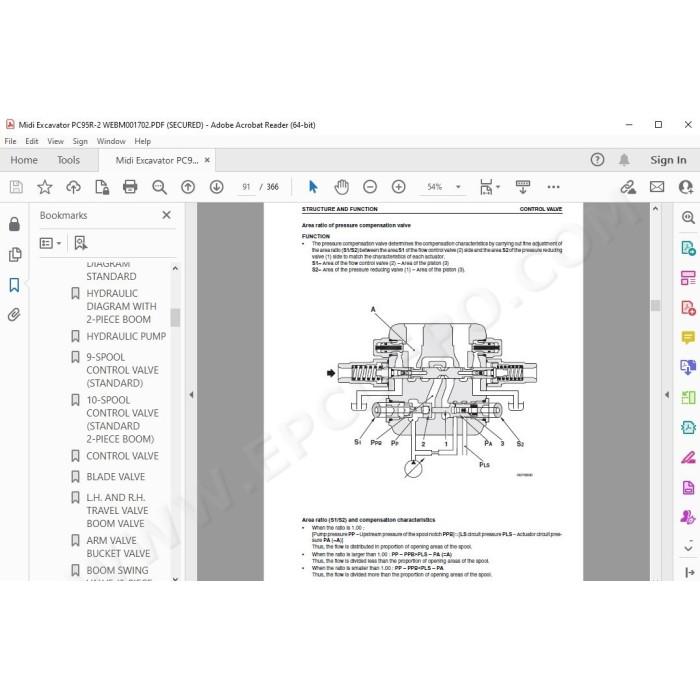
Task: Toggle the Bookmarks panel icon
Action: click(14, 285)
